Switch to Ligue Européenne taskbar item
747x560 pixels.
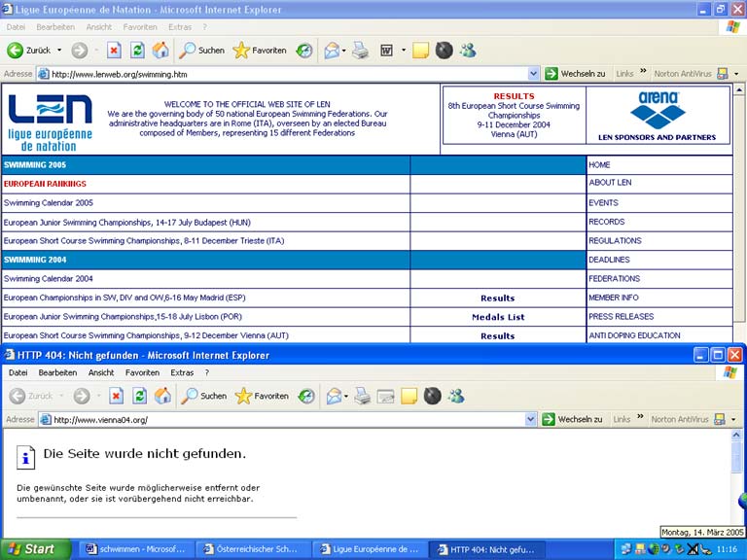371,549
